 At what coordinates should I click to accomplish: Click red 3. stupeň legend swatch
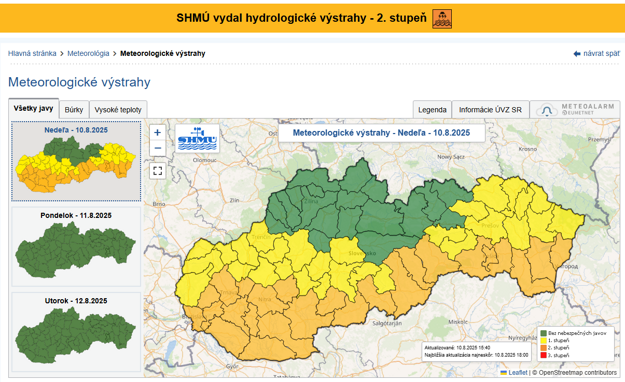[x=543, y=355]
